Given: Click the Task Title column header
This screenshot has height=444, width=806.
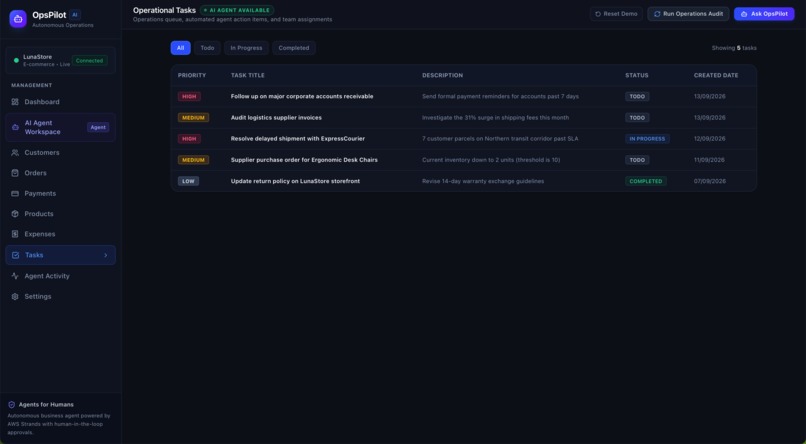Looking at the screenshot, I should click(248, 76).
